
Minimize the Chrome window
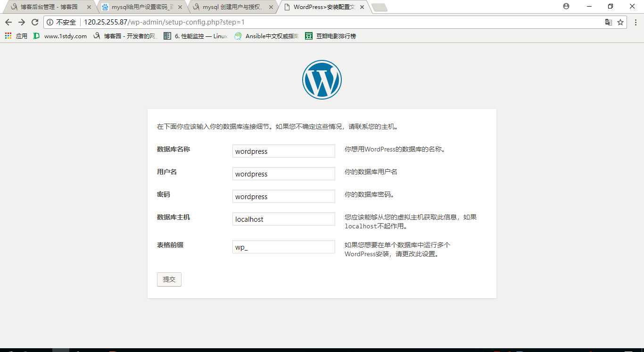click(x=589, y=6)
